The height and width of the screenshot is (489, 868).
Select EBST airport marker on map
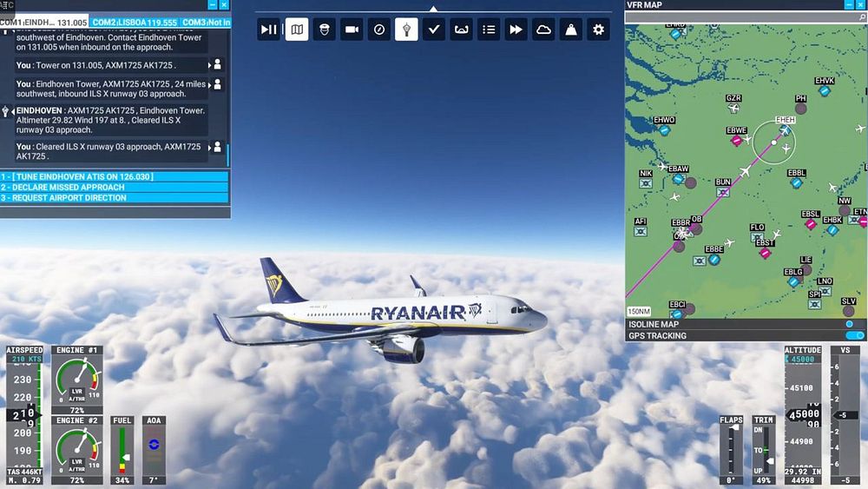[x=765, y=253]
